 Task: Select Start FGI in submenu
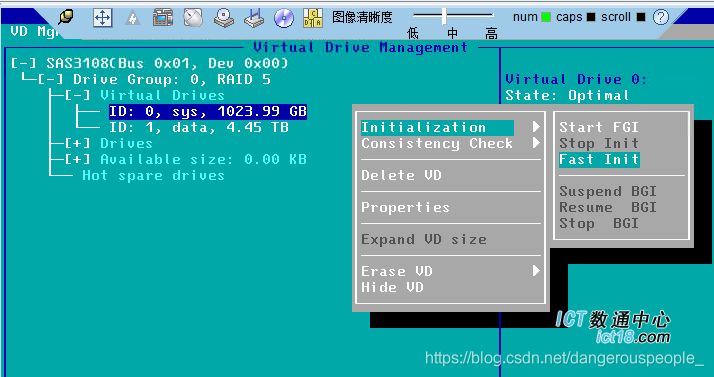point(599,127)
